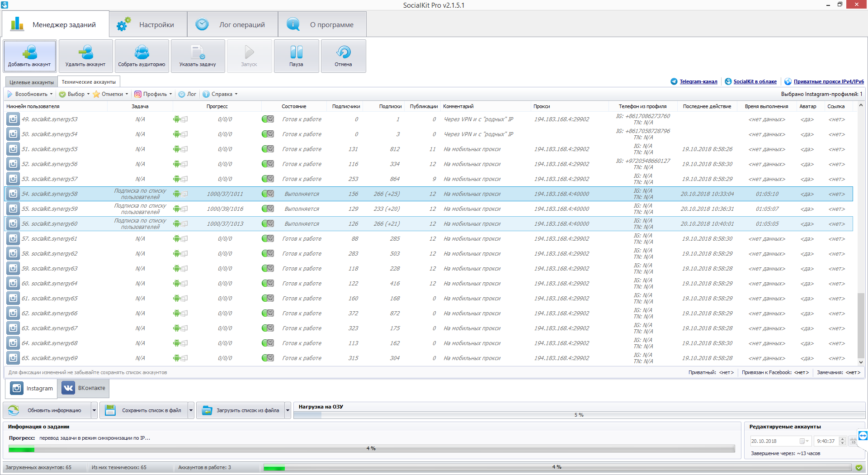This screenshot has height=475, width=868.
Task: Toggle state switch for socialkit.synergy55
Action: click(268, 149)
